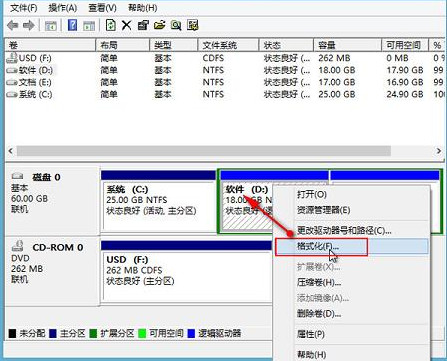Sort by the 容量 column header

[x=348, y=45]
